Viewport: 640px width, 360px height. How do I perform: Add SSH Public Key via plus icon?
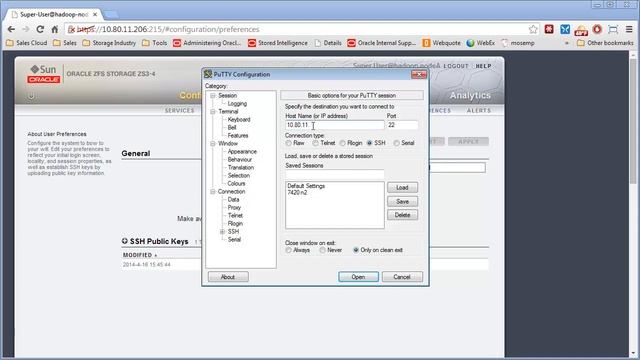124,241
